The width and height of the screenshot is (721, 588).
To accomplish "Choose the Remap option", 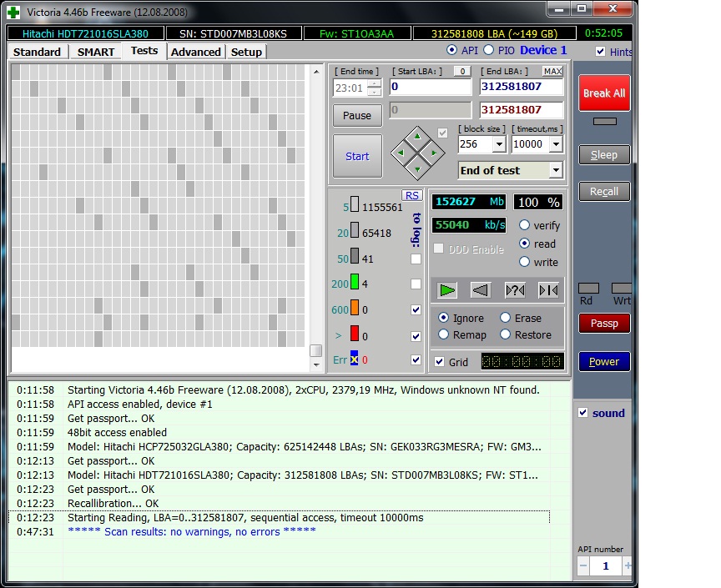I will [x=442, y=334].
